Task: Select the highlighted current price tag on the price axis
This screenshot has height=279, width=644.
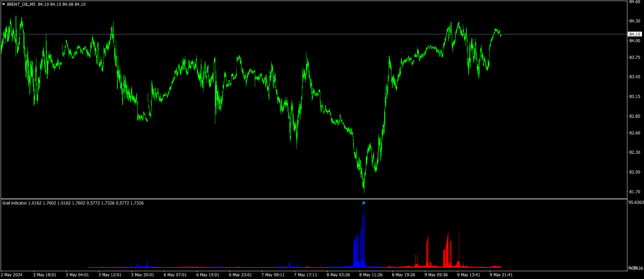Action: click(634, 34)
